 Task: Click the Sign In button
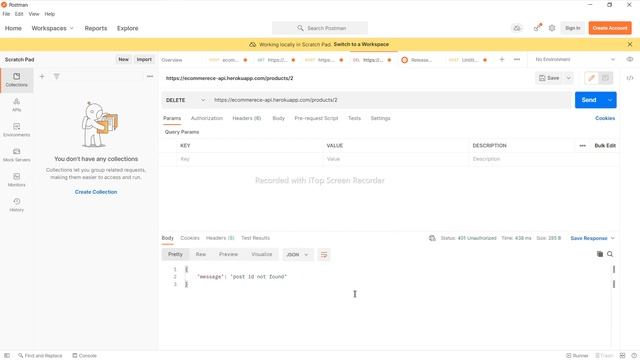(573, 28)
